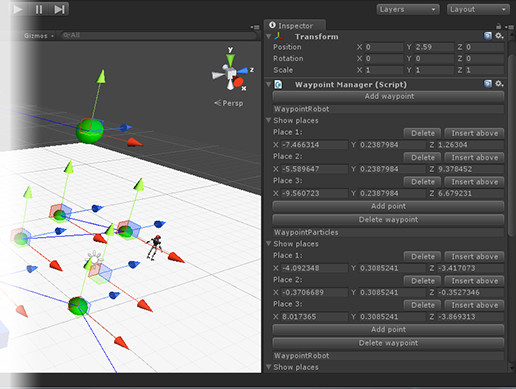This screenshot has width=516, height=389.
Task: Click the Add waypoint button
Action: click(x=388, y=96)
